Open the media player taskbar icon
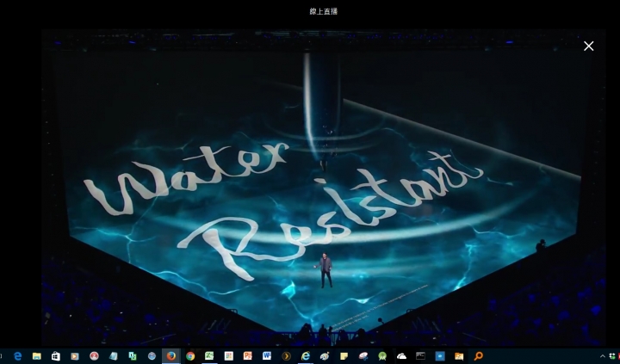Viewport: 620px width, 364px height. (75, 356)
